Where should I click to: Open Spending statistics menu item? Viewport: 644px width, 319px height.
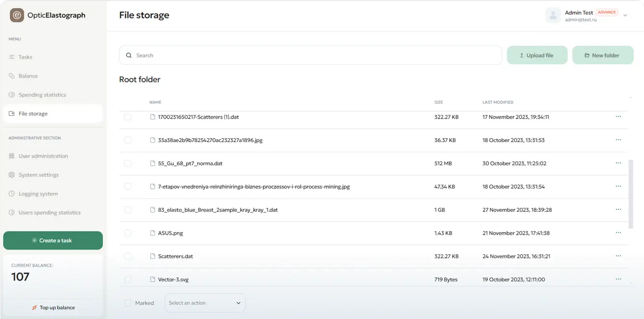[x=42, y=95]
